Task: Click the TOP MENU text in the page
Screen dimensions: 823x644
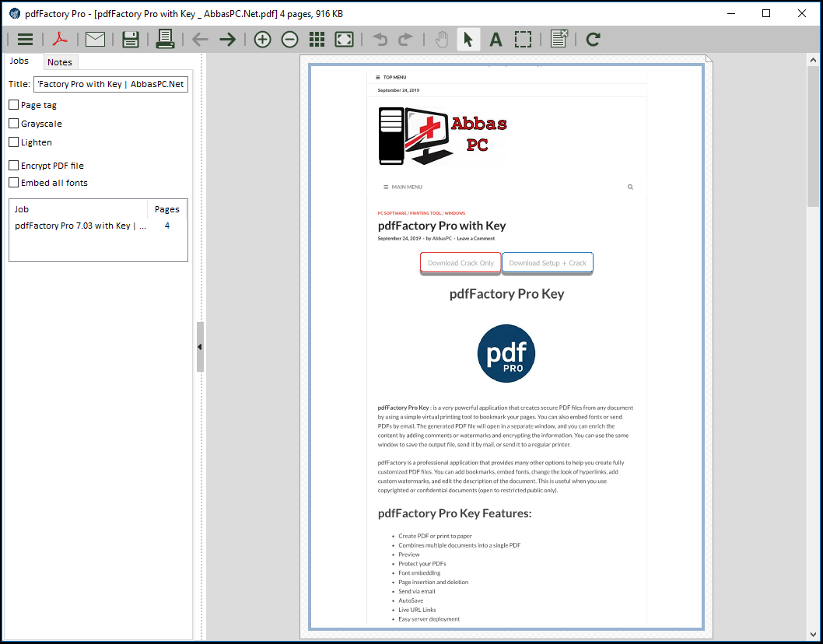Action: (x=394, y=77)
